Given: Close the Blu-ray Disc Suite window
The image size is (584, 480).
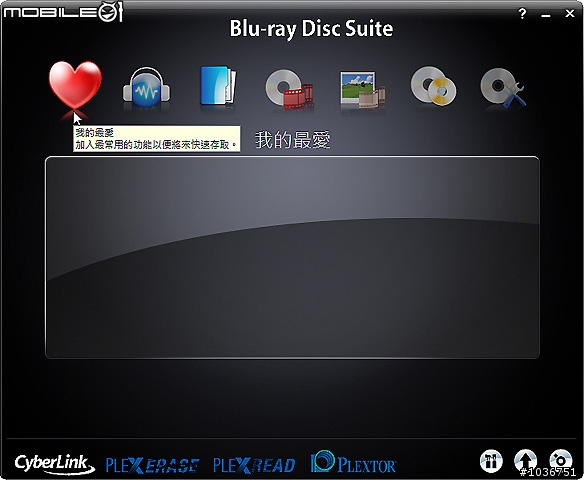Looking at the screenshot, I should point(569,14).
